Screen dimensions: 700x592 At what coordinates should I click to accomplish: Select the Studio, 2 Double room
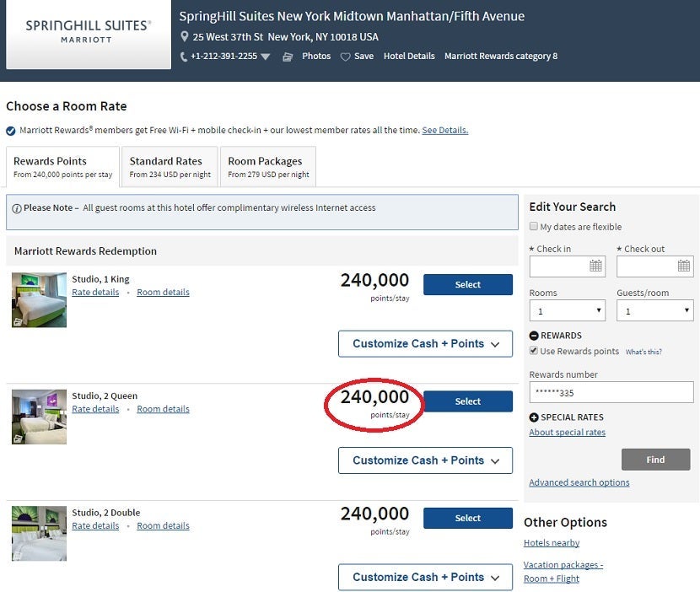click(468, 518)
